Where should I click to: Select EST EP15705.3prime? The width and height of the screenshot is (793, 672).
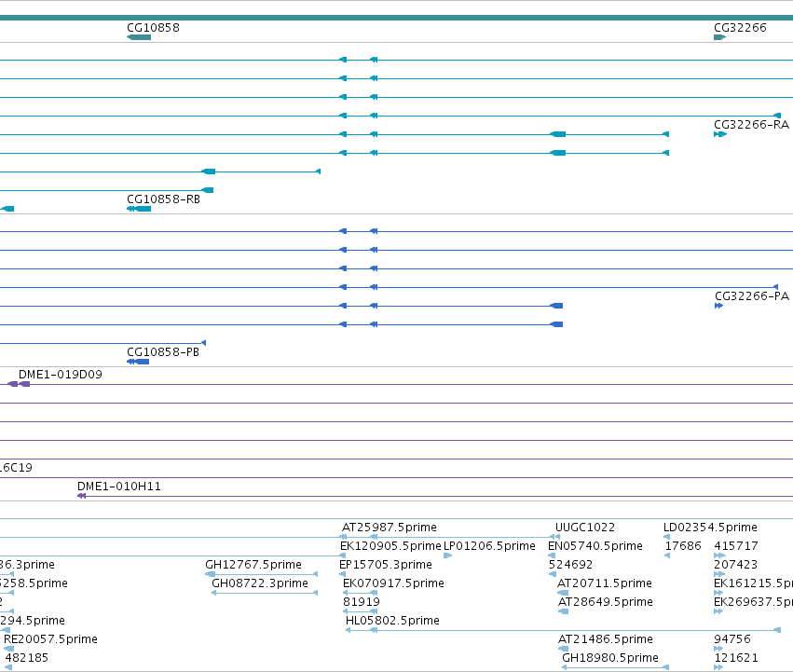(x=386, y=565)
